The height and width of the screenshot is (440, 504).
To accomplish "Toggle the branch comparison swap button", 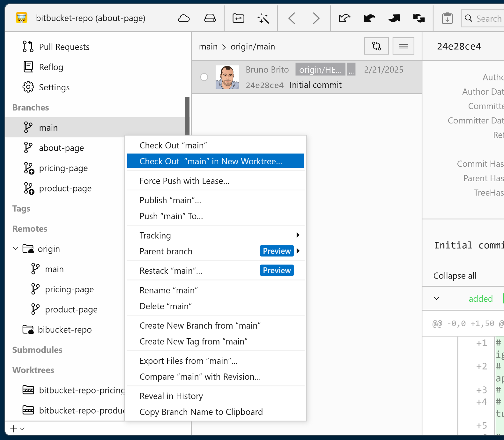I will [x=376, y=46].
